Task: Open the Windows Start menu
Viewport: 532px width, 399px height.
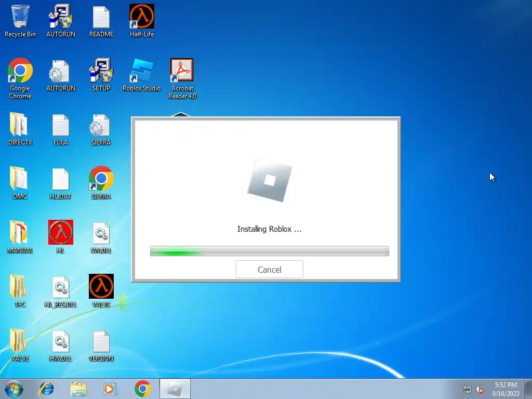Action: (x=14, y=389)
